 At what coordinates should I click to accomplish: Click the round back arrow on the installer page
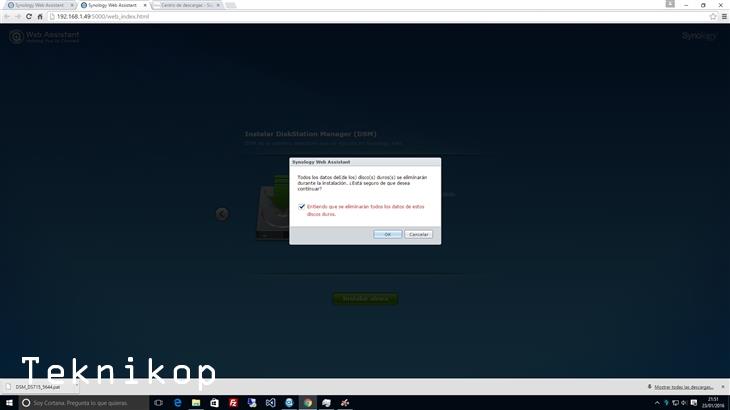(x=222, y=213)
